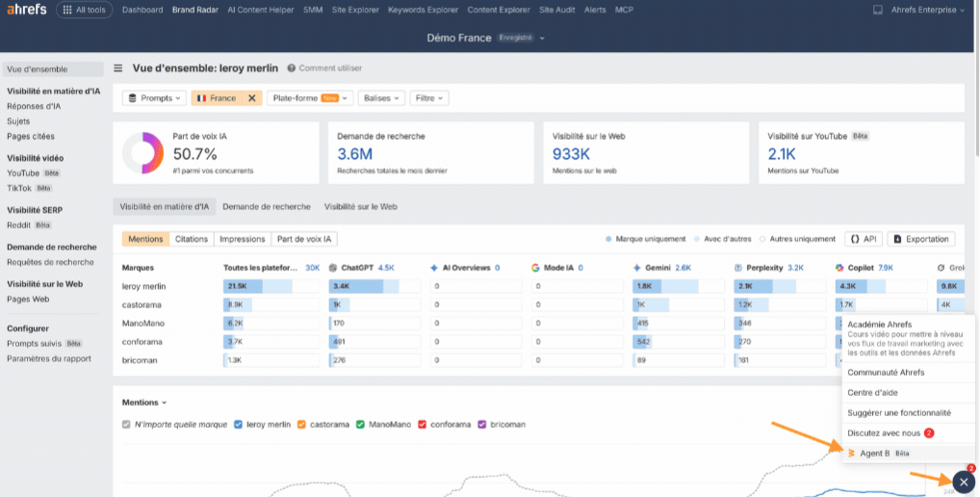980x497 pixels.
Task: Open Dashboard in the top menu
Action: [x=142, y=10]
